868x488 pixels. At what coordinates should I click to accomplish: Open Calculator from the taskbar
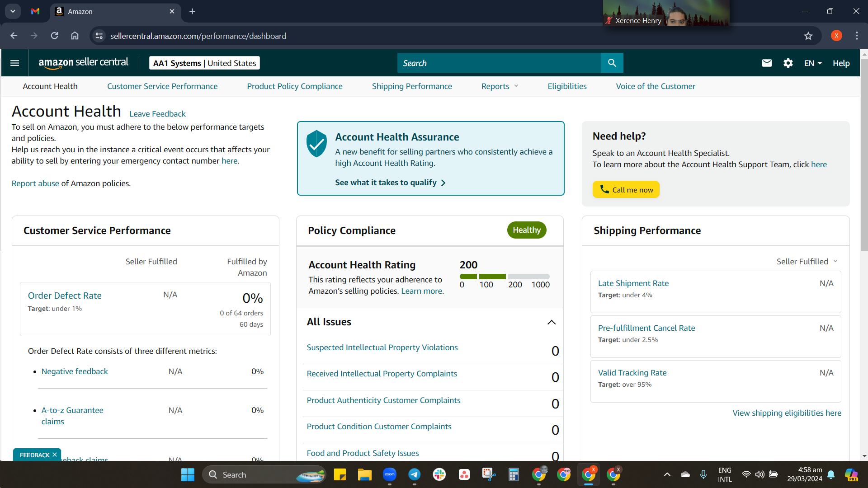coord(514,474)
